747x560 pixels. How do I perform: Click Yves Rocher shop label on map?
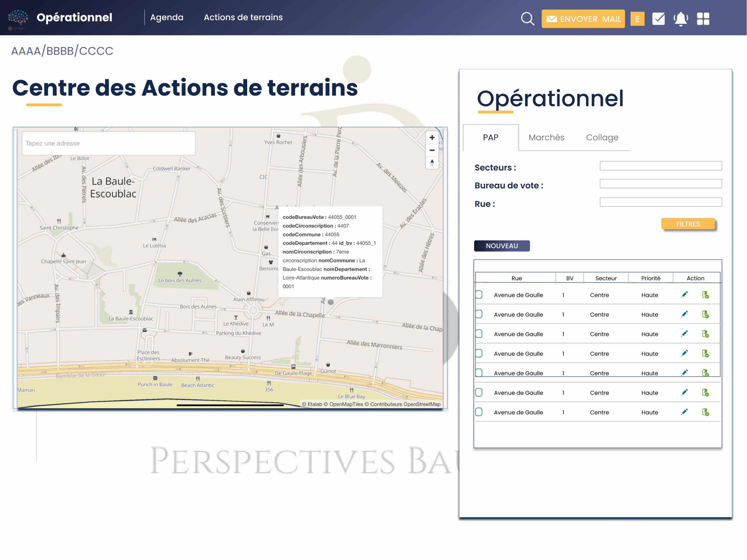(x=278, y=142)
